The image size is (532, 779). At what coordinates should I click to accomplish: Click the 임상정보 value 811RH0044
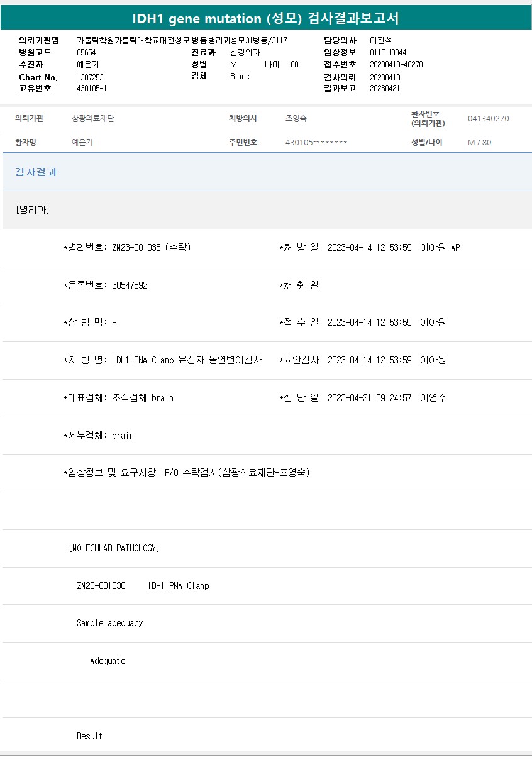click(x=388, y=53)
